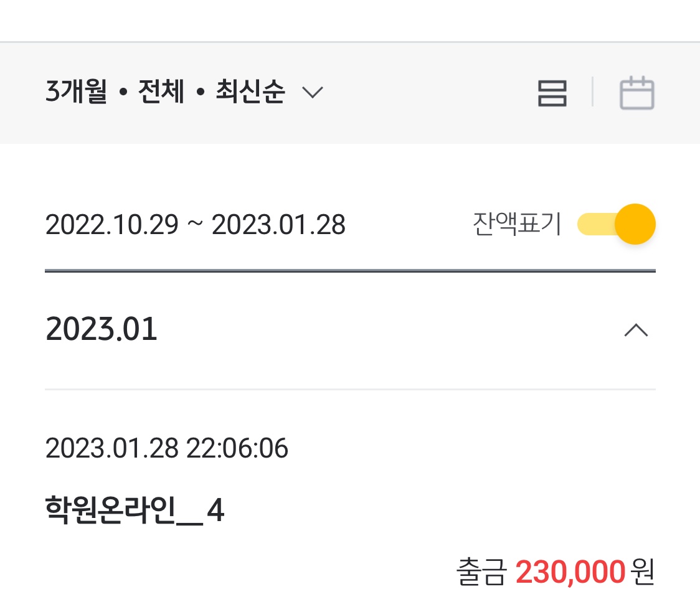This screenshot has width=700, height=607.
Task: Tap the 2023.01 month header
Action: [102, 330]
